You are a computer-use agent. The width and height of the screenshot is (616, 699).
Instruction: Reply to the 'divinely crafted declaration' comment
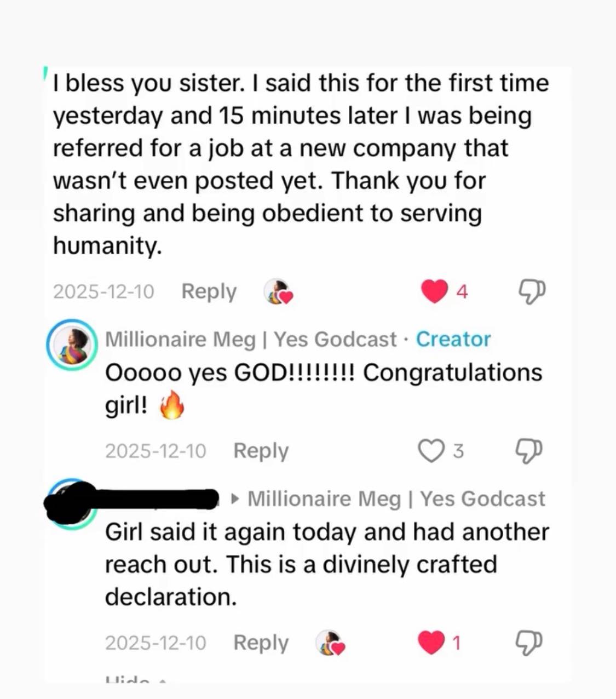[261, 643]
